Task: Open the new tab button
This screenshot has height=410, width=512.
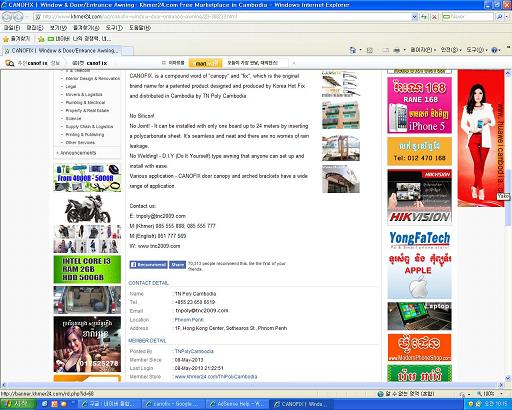Action: (x=128, y=51)
